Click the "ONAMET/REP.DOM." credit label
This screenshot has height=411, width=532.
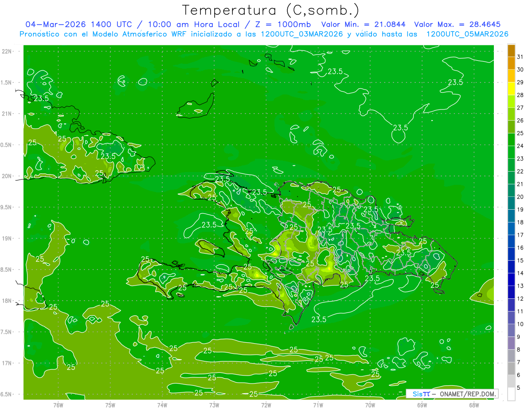(x=467, y=394)
